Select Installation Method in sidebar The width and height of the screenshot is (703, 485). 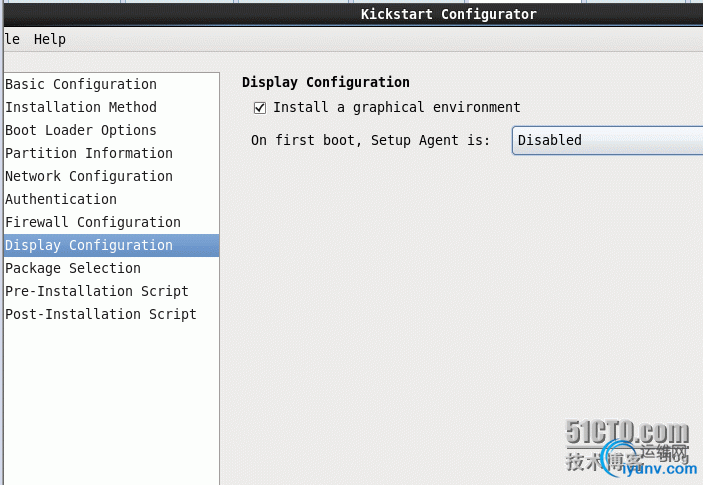pos(112,107)
